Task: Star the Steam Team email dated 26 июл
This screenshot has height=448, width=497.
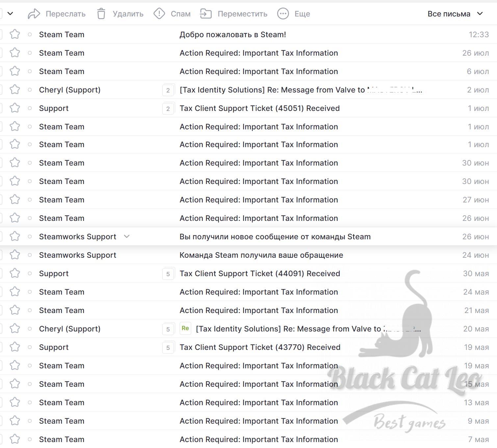Action: (15, 53)
